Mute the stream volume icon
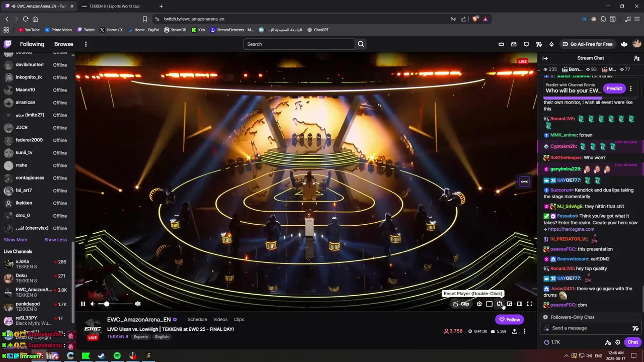The height and width of the screenshot is (362, 644). coord(93,304)
